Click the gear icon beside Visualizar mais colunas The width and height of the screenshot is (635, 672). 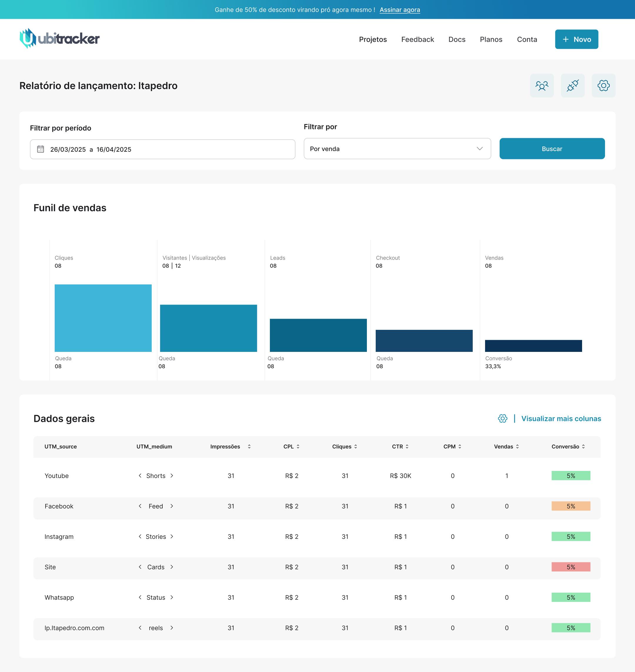coord(503,418)
